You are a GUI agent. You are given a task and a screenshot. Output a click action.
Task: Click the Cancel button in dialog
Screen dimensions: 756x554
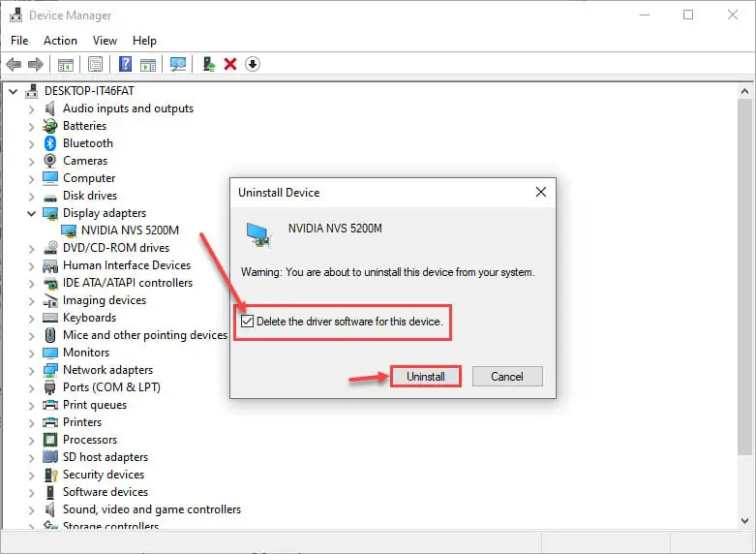(507, 377)
